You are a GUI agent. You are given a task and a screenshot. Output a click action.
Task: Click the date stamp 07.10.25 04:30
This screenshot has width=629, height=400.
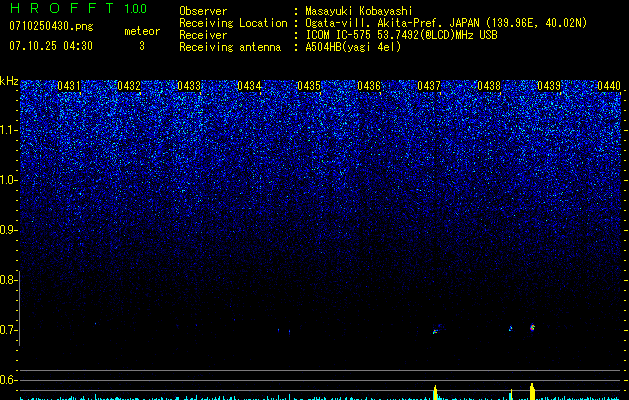pos(51,46)
